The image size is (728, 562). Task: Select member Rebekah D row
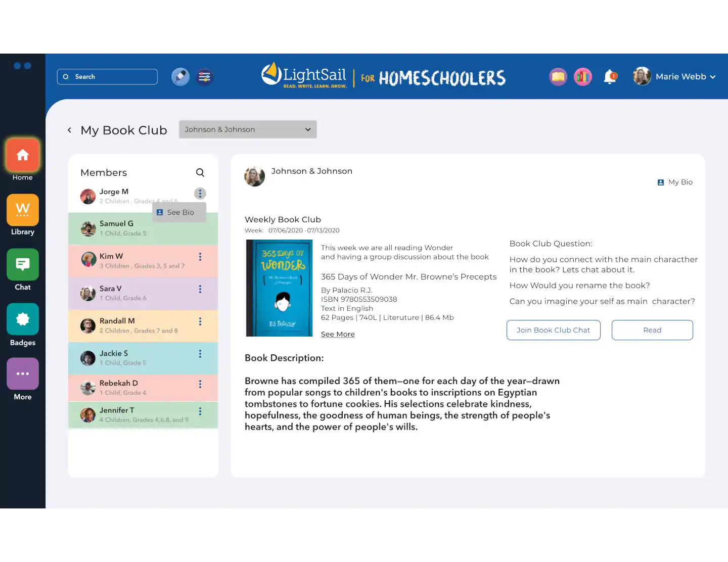(x=143, y=388)
